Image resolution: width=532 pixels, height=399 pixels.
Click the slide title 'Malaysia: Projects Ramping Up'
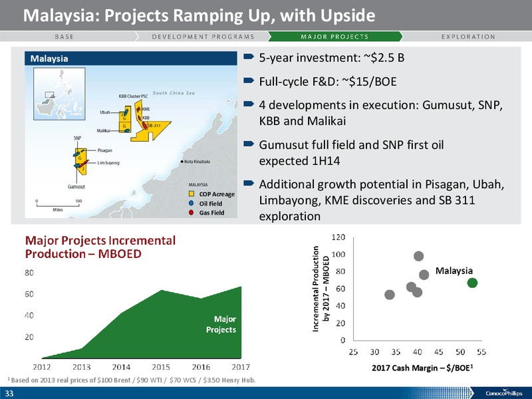click(x=199, y=15)
